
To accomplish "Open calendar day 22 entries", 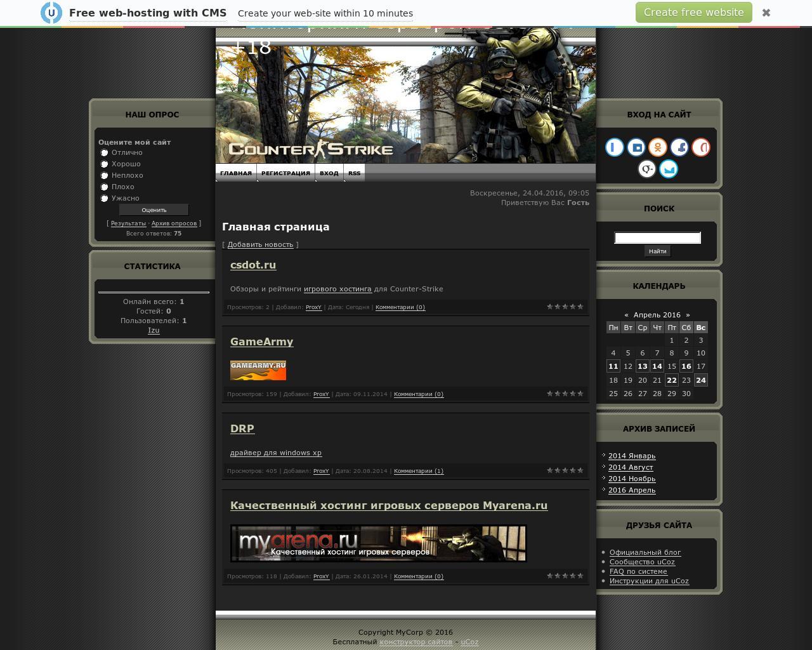I will (672, 380).
